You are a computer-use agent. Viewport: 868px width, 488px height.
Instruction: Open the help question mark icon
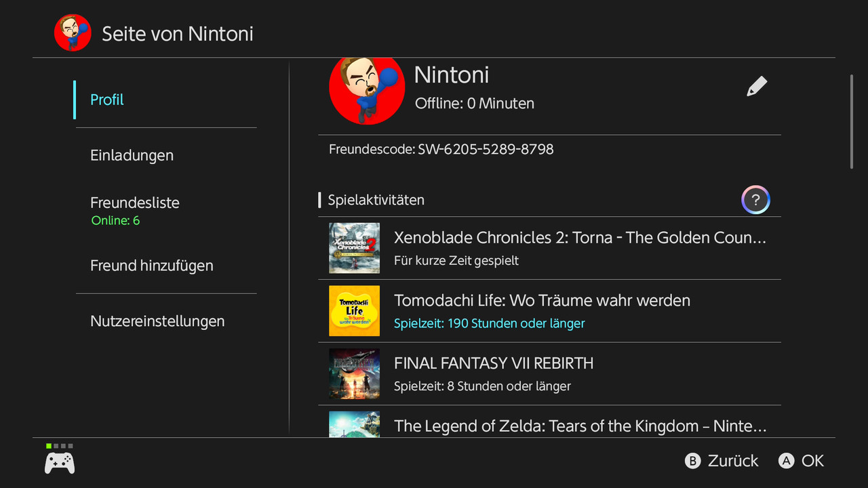(x=755, y=200)
